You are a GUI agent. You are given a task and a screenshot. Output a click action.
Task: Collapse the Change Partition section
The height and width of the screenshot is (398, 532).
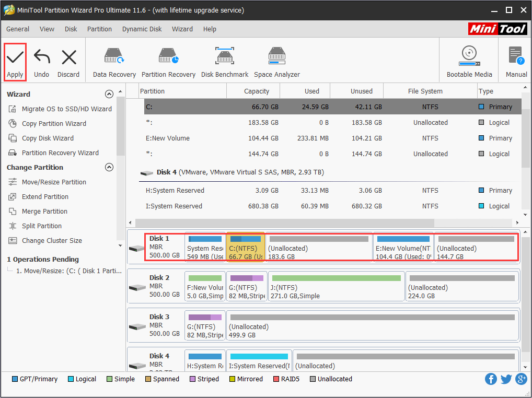point(109,167)
